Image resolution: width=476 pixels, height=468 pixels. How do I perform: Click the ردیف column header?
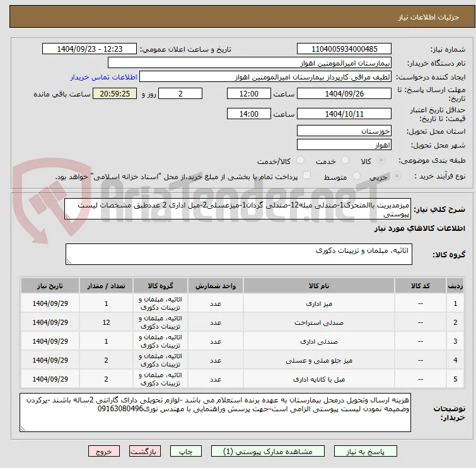point(455,286)
